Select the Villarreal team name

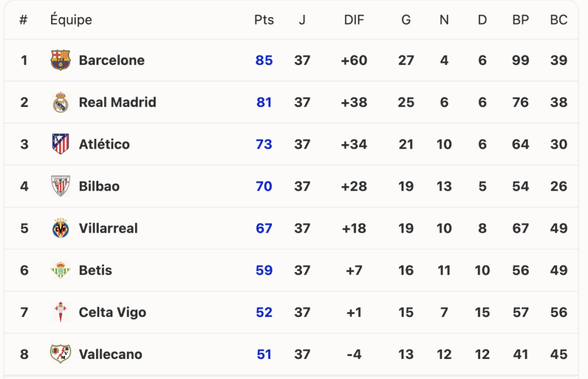click(x=109, y=228)
